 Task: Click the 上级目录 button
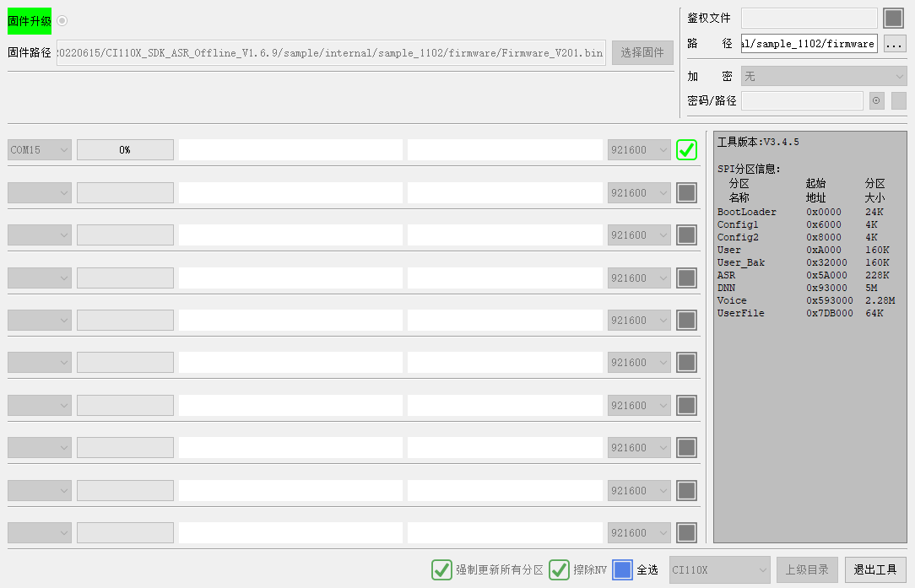click(x=807, y=570)
